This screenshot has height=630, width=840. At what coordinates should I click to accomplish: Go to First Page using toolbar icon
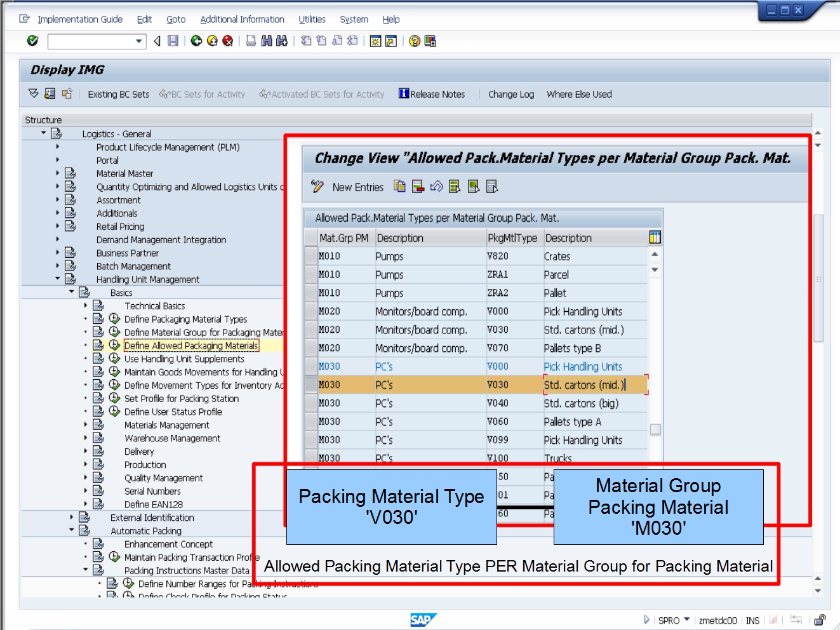coord(306,41)
